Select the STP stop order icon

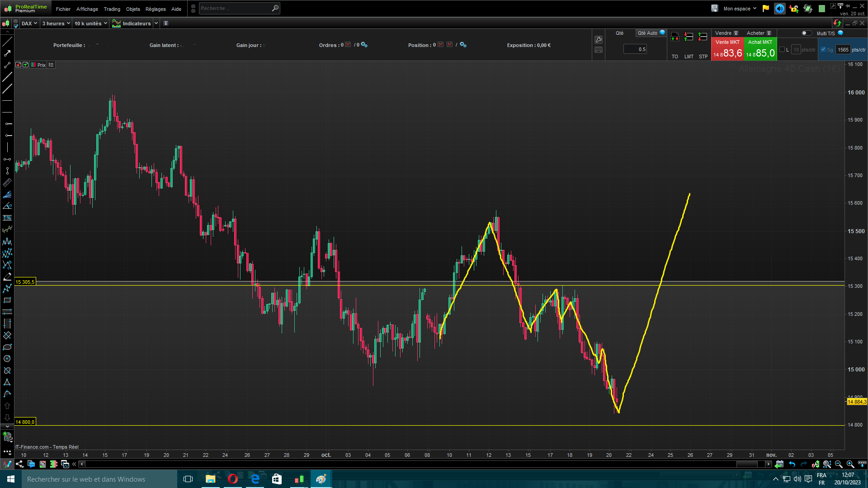pyautogui.click(x=703, y=37)
